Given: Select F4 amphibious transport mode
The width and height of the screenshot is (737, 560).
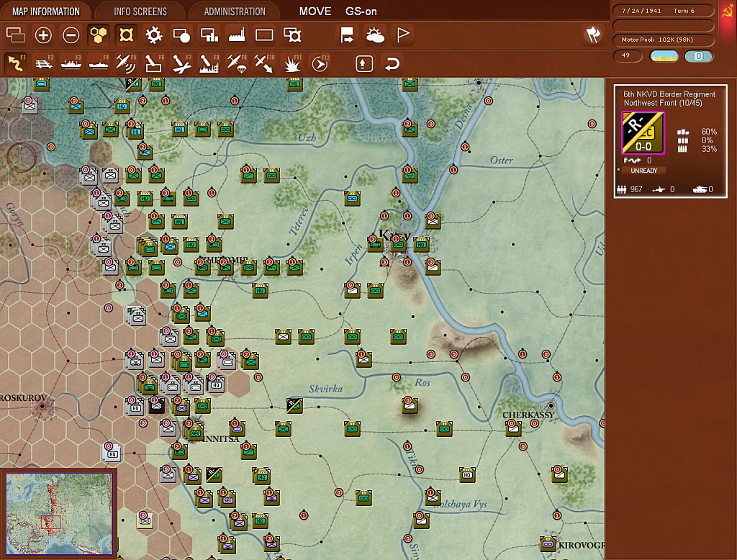Looking at the screenshot, I should [x=98, y=63].
